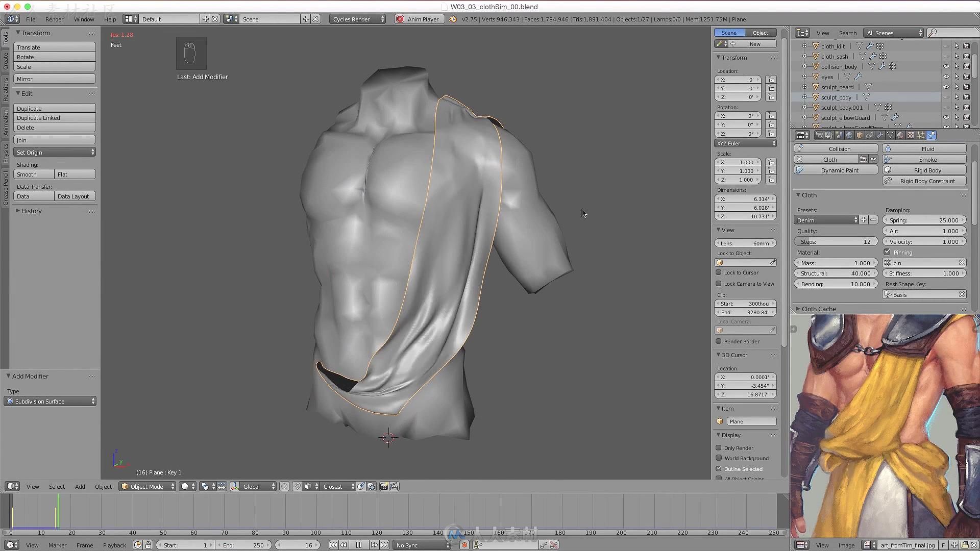Enable Render Border checkbox
980x551 pixels.
point(718,341)
